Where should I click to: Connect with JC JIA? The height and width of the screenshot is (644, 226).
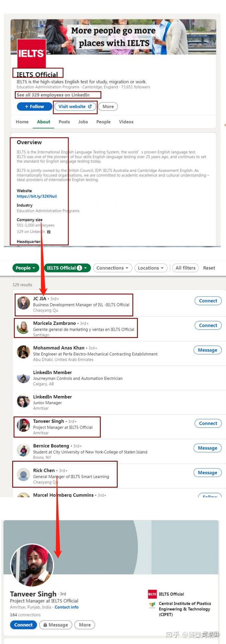(x=208, y=301)
